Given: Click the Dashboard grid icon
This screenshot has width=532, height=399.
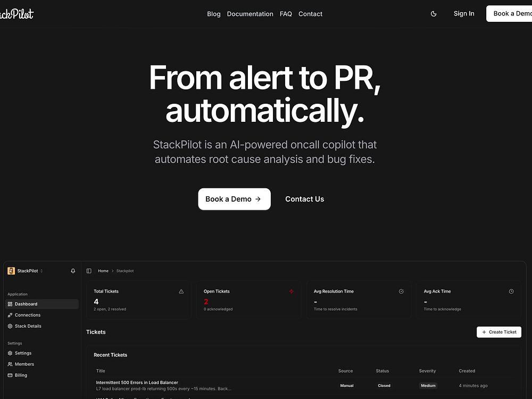Looking at the screenshot, I should (x=10, y=304).
